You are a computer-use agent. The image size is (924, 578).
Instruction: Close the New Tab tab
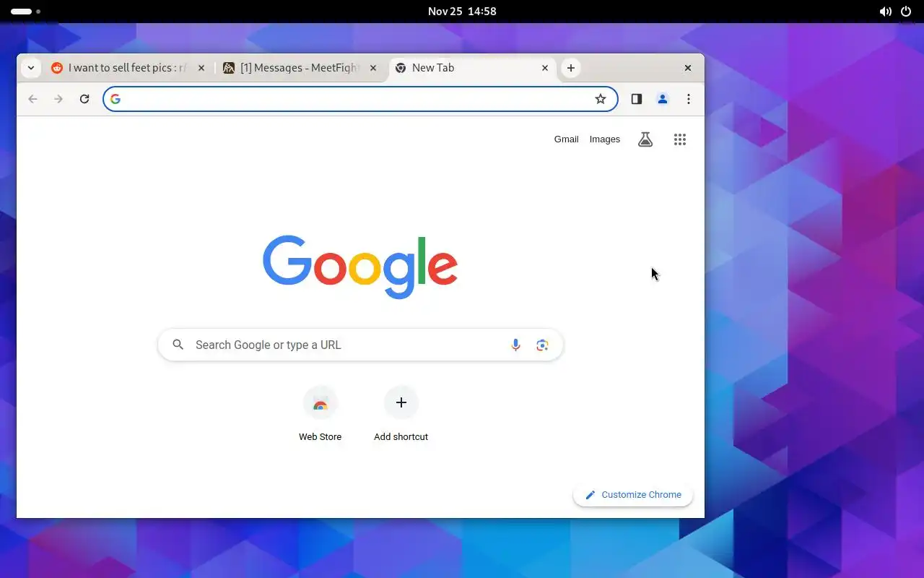click(545, 68)
